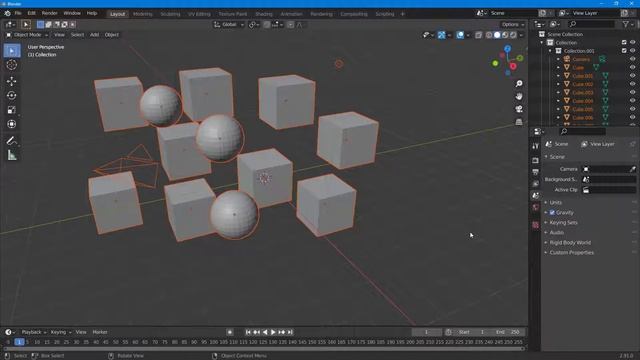The width and height of the screenshot is (640, 360).
Task: Toggle overlays display button
Action: (x=460, y=35)
